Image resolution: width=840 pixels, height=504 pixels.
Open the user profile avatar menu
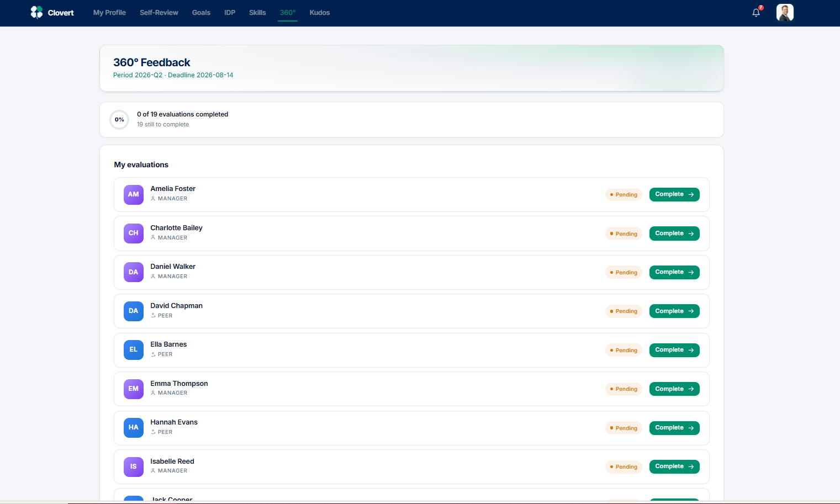785,12
